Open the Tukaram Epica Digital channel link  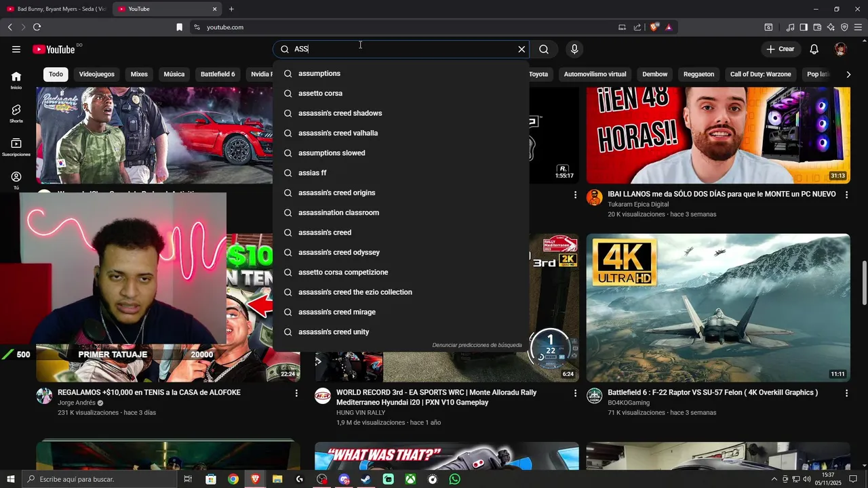tap(638, 204)
